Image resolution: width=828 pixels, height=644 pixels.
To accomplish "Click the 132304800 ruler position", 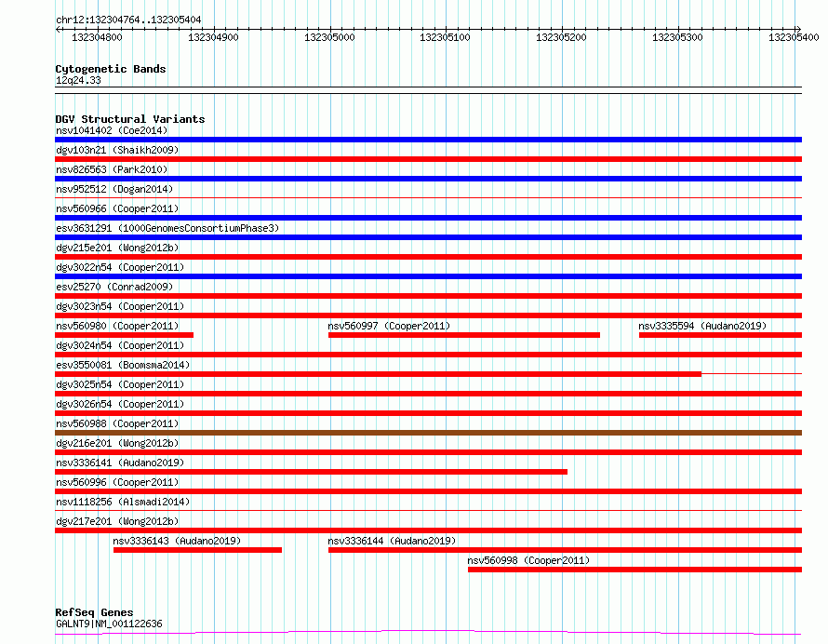I will tap(97, 37).
